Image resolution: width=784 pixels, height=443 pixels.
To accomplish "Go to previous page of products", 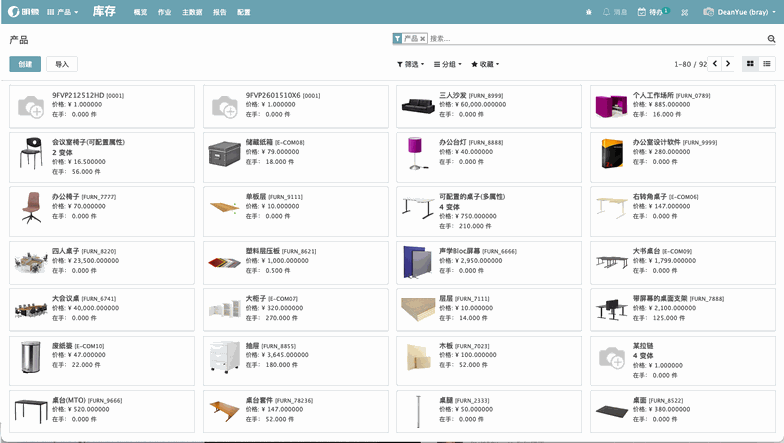I will coord(715,64).
